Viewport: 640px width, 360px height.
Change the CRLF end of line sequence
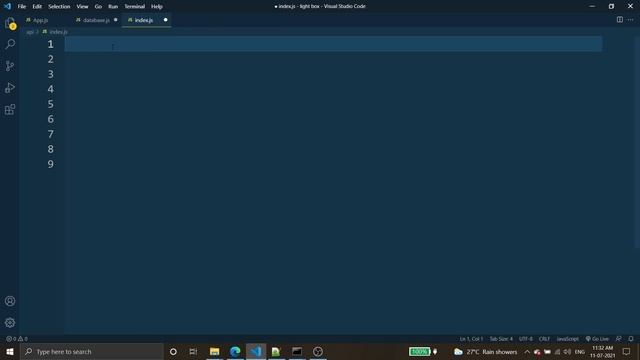tap(544, 339)
